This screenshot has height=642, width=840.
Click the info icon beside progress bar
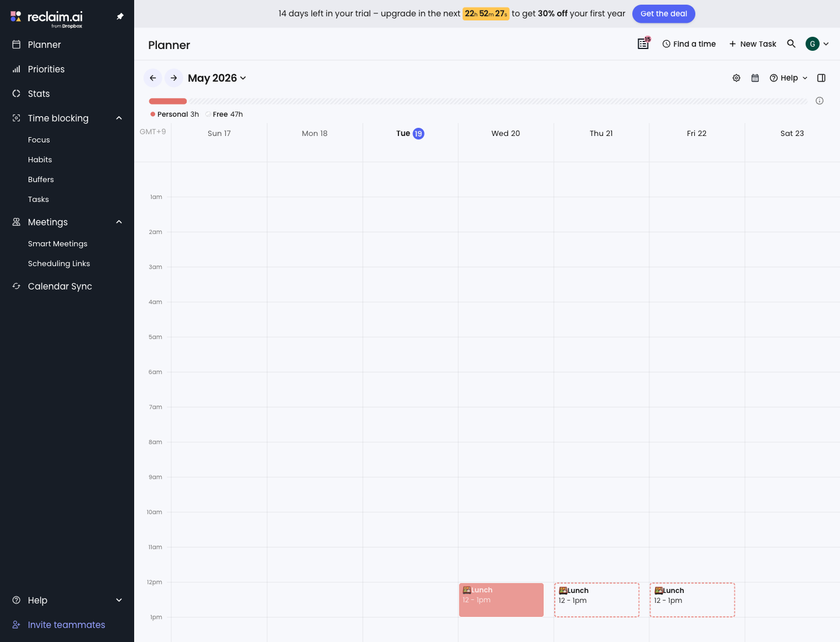click(x=820, y=101)
